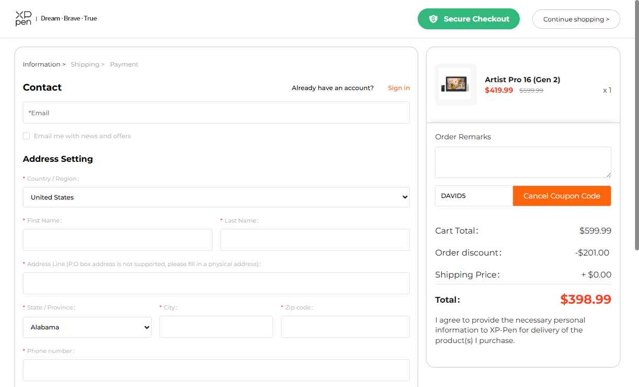Screen dimensions: 639x387
Task: Click the Artist Pro 16 product thumbnail
Action: [x=456, y=84]
